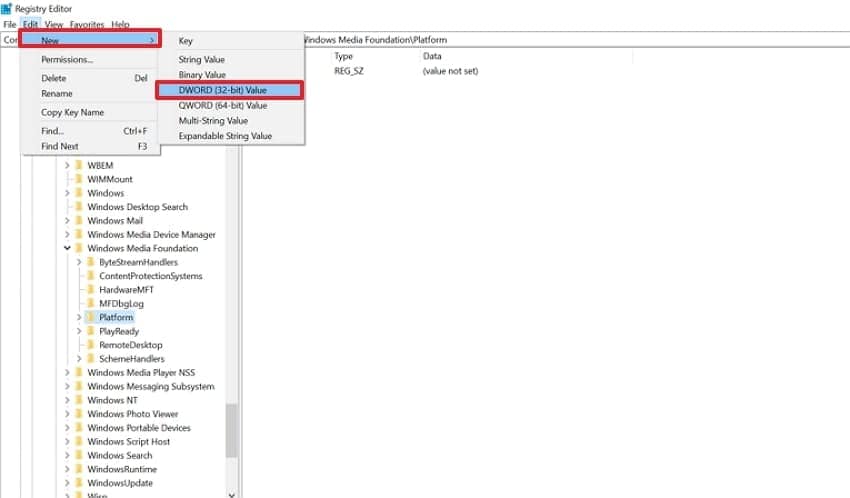Expand the Platform key
This screenshot has width=850, height=498.
(x=79, y=318)
